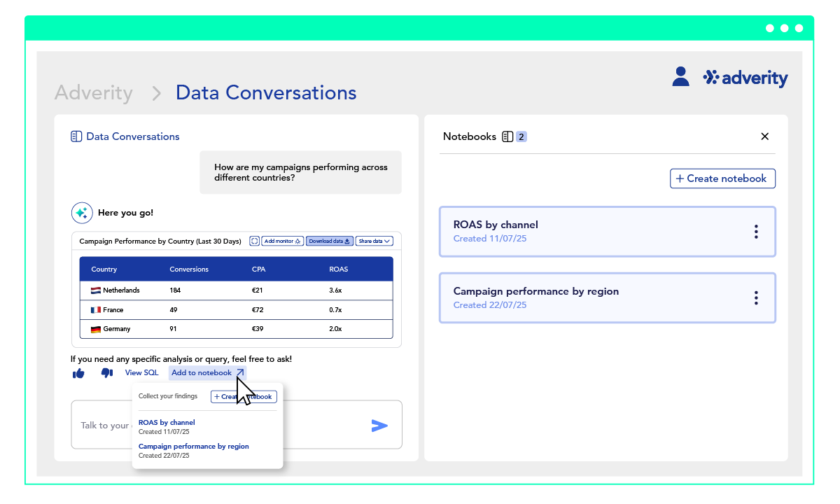The width and height of the screenshot is (840, 504).
Task: Open options for Campaign performance by region
Action: [x=756, y=298]
